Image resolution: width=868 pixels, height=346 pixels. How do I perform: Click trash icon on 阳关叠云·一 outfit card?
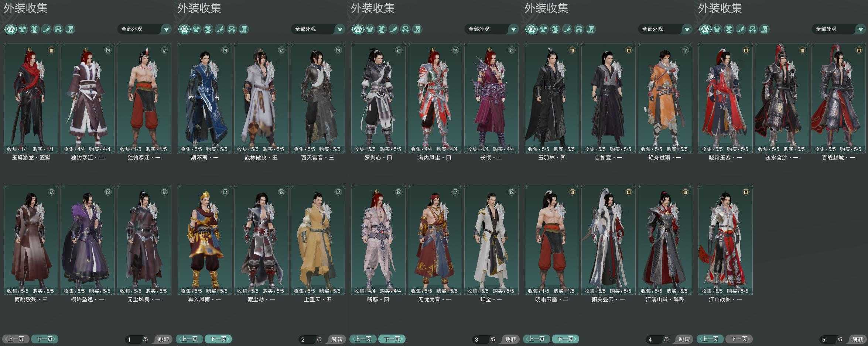[629, 192]
